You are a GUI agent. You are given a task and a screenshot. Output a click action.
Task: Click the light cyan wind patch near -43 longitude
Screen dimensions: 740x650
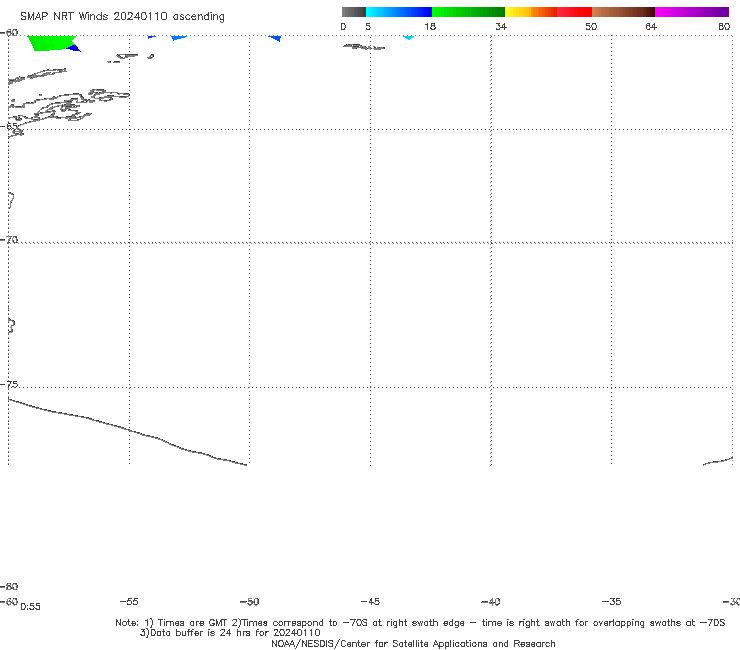pyautogui.click(x=409, y=37)
